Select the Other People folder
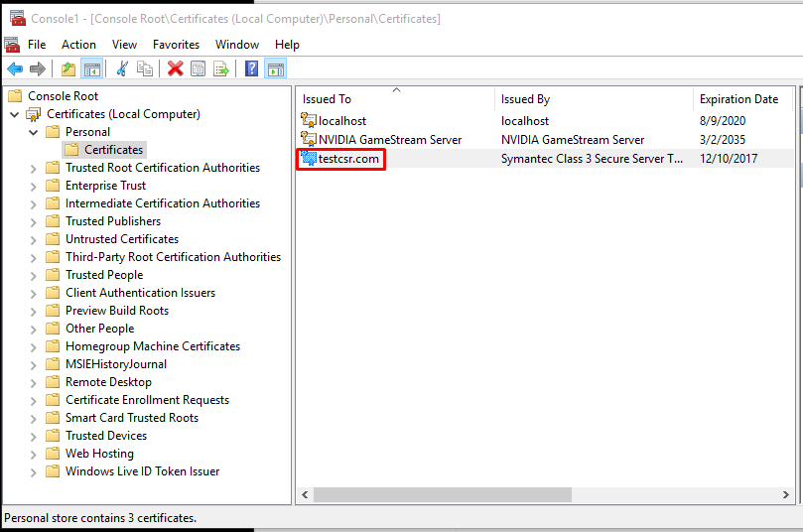Image resolution: width=803 pixels, height=532 pixels. (90, 329)
